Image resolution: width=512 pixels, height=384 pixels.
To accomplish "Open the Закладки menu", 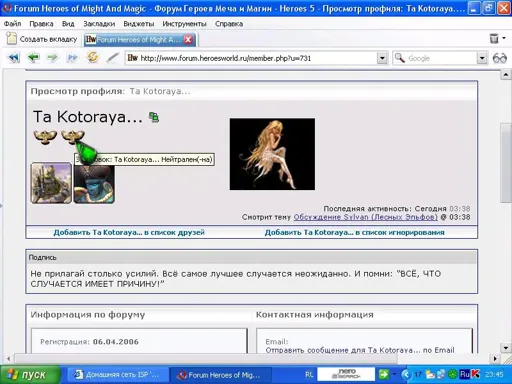I will click(x=99, y=24).
